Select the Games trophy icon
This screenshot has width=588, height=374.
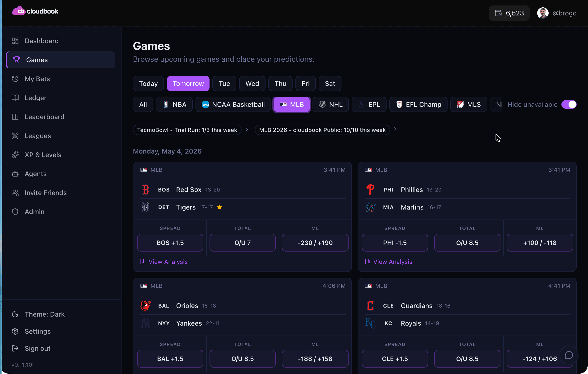[x=16, y=60]
